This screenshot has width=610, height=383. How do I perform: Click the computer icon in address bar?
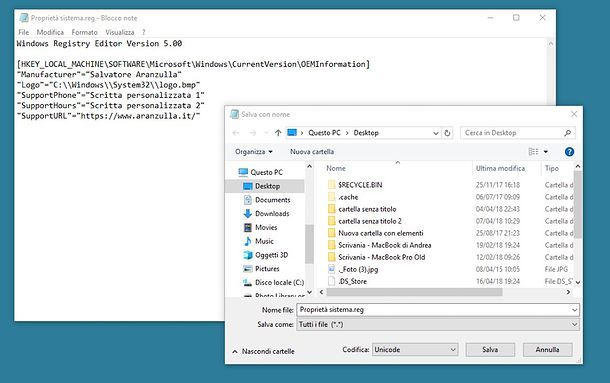pos(292,133)
